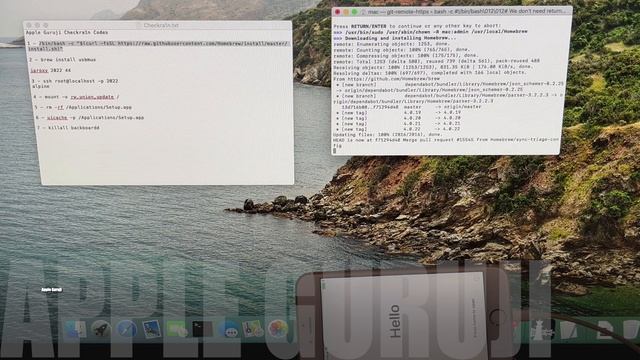The image size is (640, 360).
Task: Click '2 - brew install usbmux' line
Action: click(62, 60)
